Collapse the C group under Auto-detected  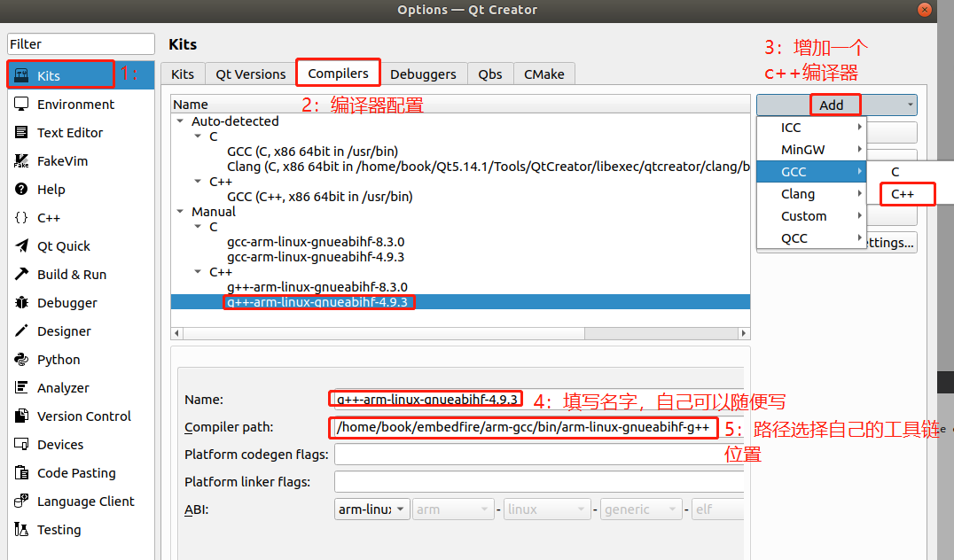coord(198,136)
